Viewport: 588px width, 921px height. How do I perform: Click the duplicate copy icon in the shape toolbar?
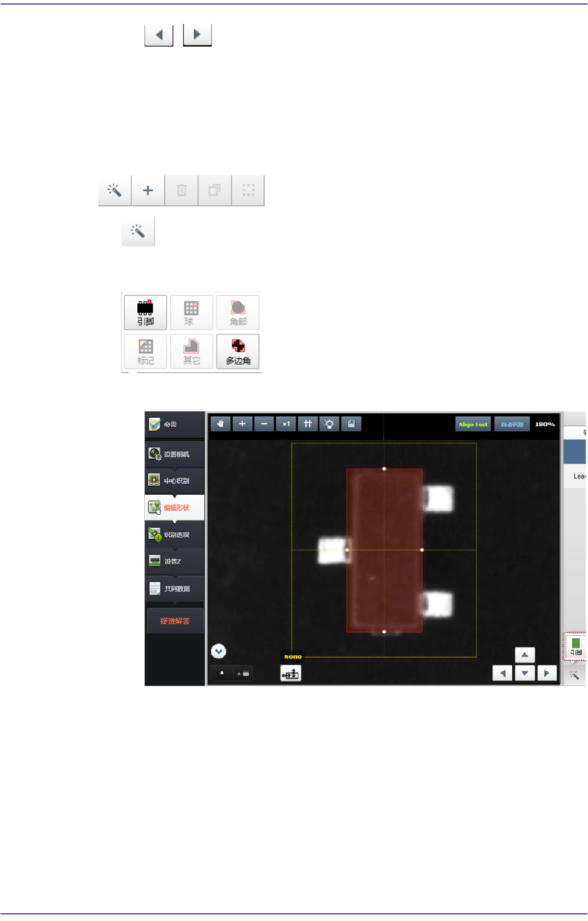coord(215,190)
